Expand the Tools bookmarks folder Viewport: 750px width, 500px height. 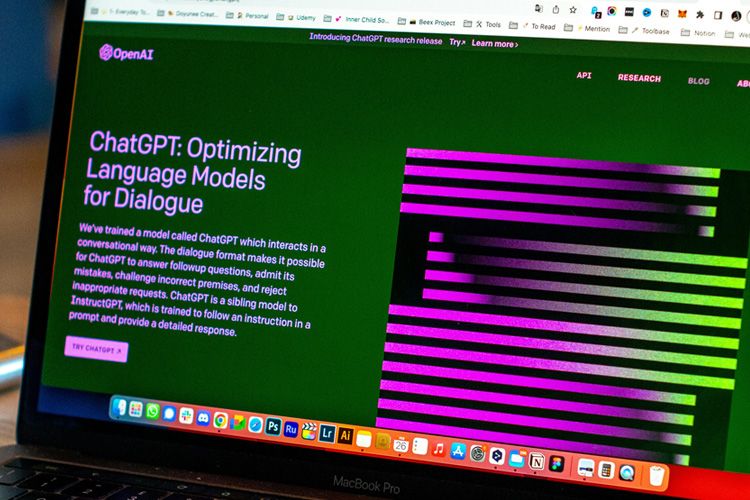[x=482, y=24]
